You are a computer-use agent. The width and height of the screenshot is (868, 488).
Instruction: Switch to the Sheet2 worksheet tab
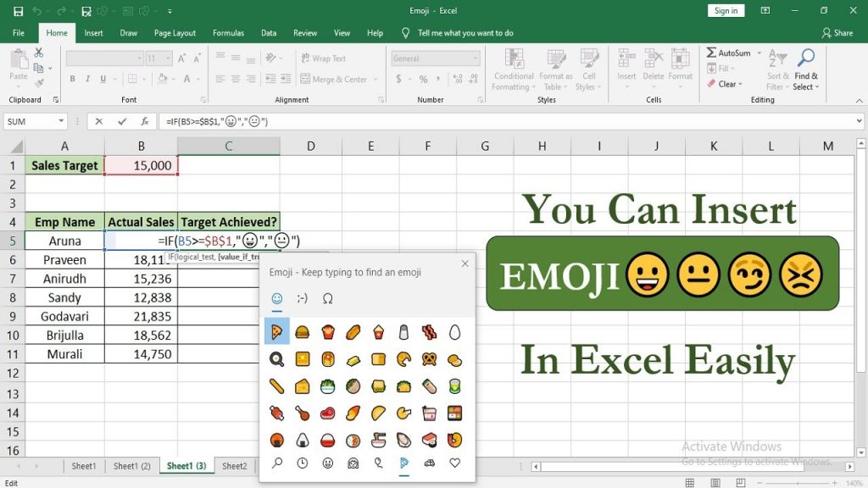[235, 466]
